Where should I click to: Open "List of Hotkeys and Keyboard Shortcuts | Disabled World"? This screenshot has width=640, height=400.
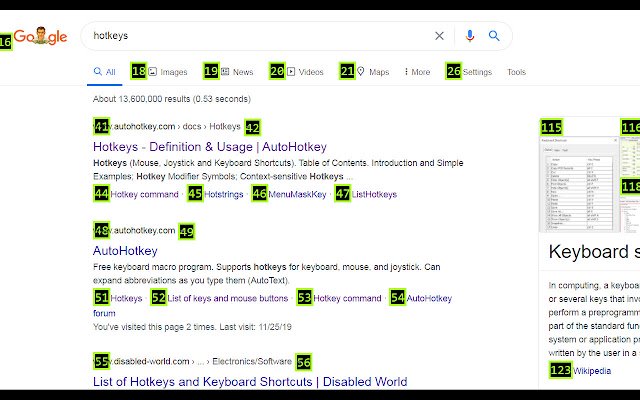(250, 382)
